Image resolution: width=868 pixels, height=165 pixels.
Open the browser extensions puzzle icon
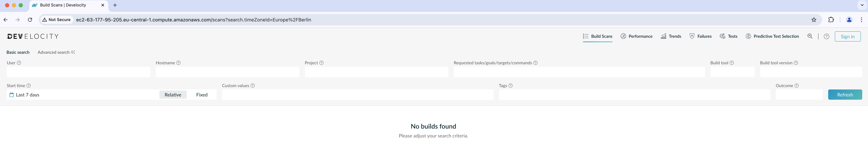coord(831,20)
